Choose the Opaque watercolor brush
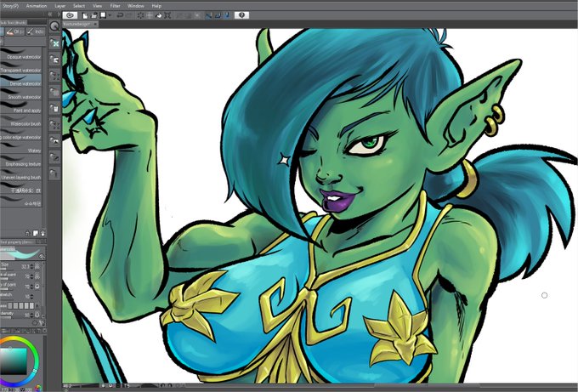The width and height of the screenshot is (578, 392). [20, 54]
